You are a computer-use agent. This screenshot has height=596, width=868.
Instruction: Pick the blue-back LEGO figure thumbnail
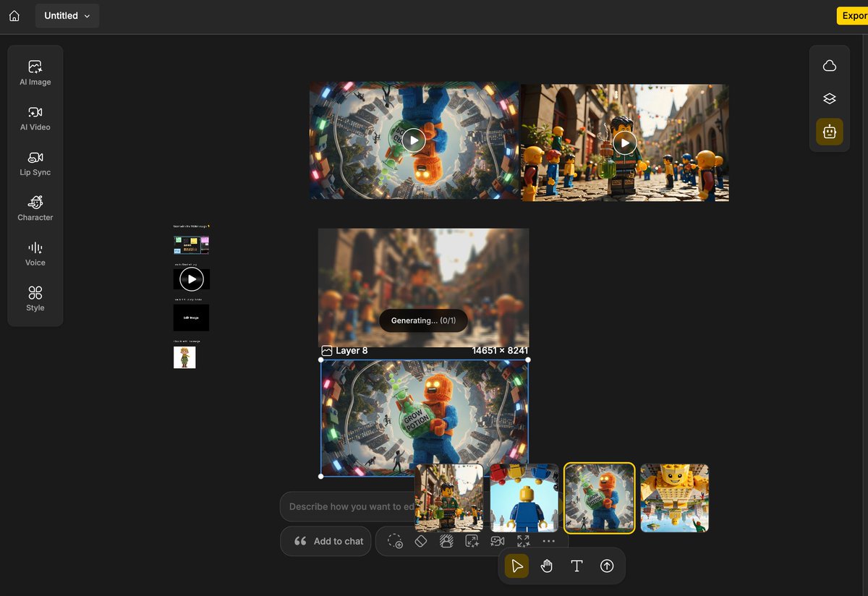click(524, 498)
